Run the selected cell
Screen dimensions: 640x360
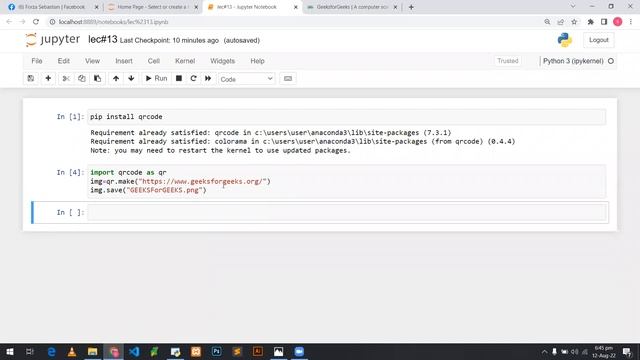click(156, 78)
